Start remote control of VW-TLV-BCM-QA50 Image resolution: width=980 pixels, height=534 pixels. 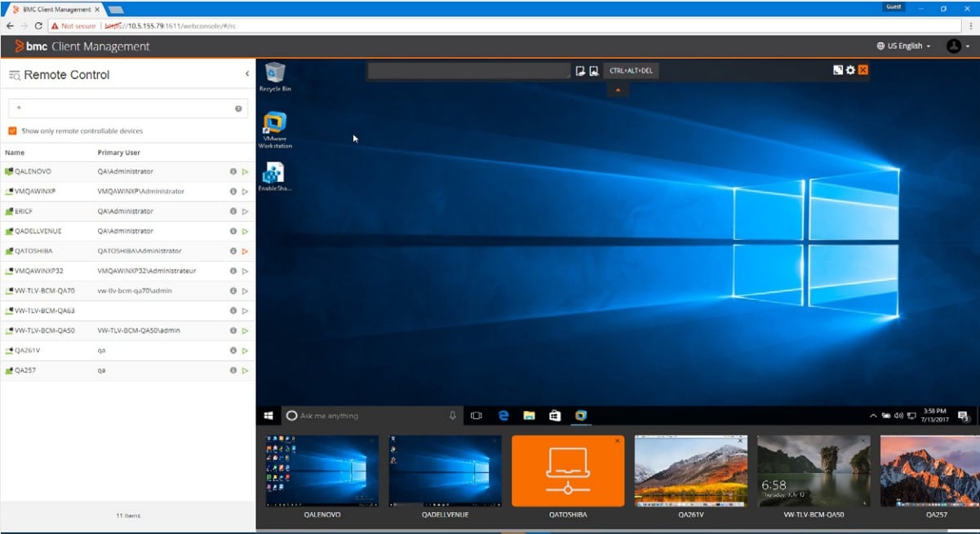tap(245, 331)
